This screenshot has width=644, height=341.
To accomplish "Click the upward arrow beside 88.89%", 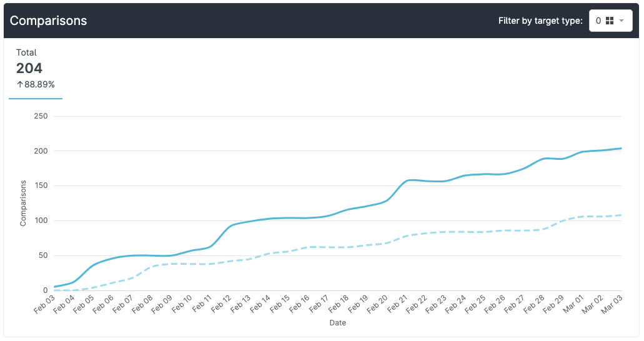I will pos(19,84).
